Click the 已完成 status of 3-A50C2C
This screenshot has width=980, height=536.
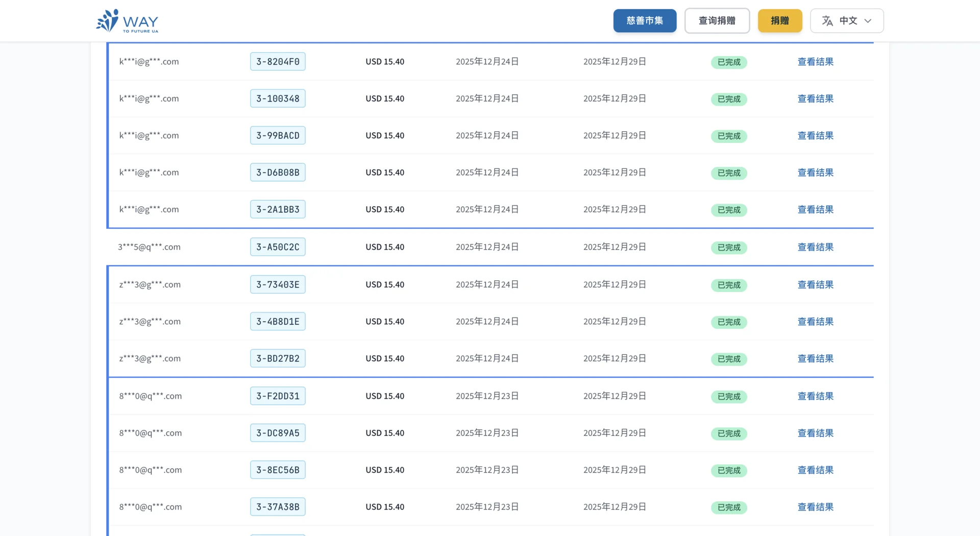point(729,248)
